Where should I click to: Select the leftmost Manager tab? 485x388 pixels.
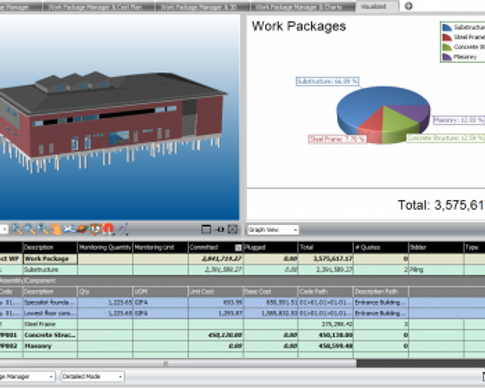(x=21, y=7)
